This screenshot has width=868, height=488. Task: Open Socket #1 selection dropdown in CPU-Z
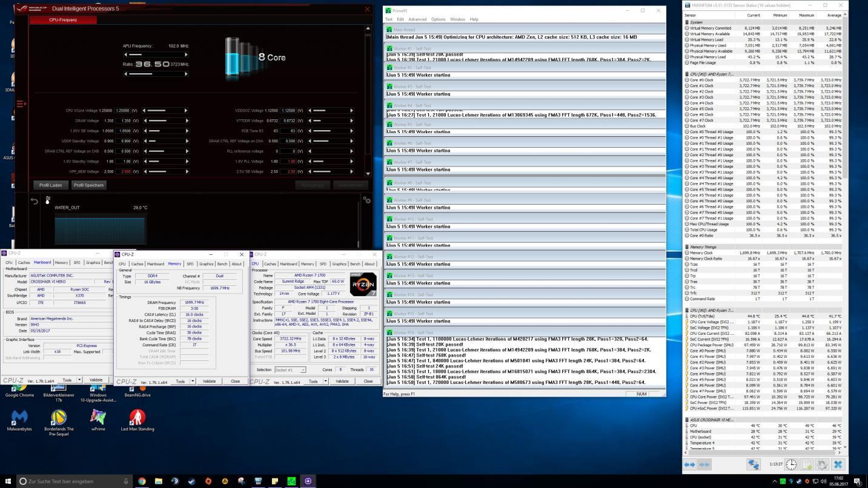point(291,370)
